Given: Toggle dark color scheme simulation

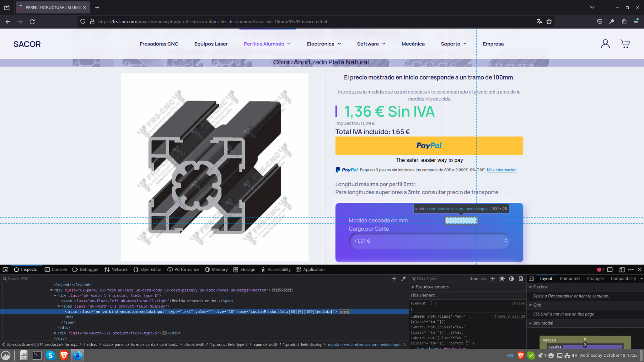Looking at the screenshot, I should tap(512, 279).
